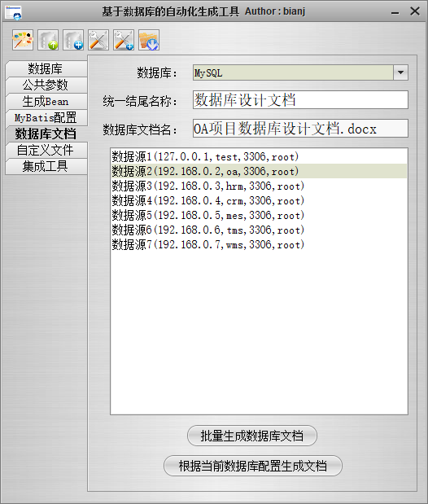Click the tools icon with blue plus badge
This screenshot has height=504, width=428.
(124, 40)
